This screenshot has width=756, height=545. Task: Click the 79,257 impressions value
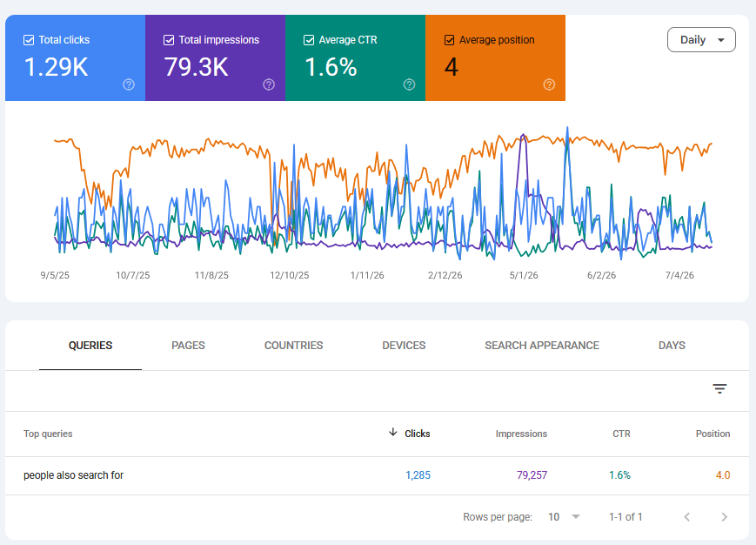tap(532, 475)
